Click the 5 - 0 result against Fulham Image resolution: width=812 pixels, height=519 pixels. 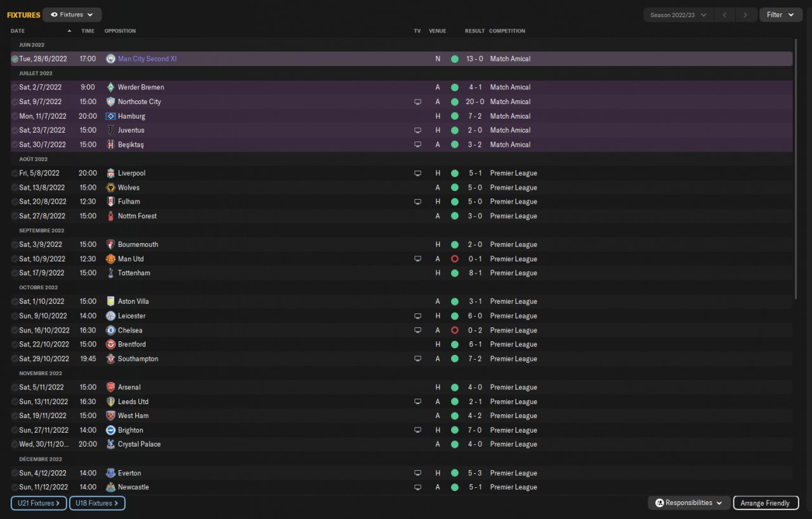click(475, 202)
